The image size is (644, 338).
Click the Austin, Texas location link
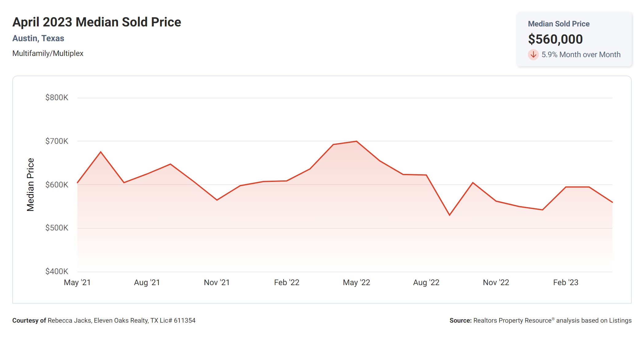38,38
